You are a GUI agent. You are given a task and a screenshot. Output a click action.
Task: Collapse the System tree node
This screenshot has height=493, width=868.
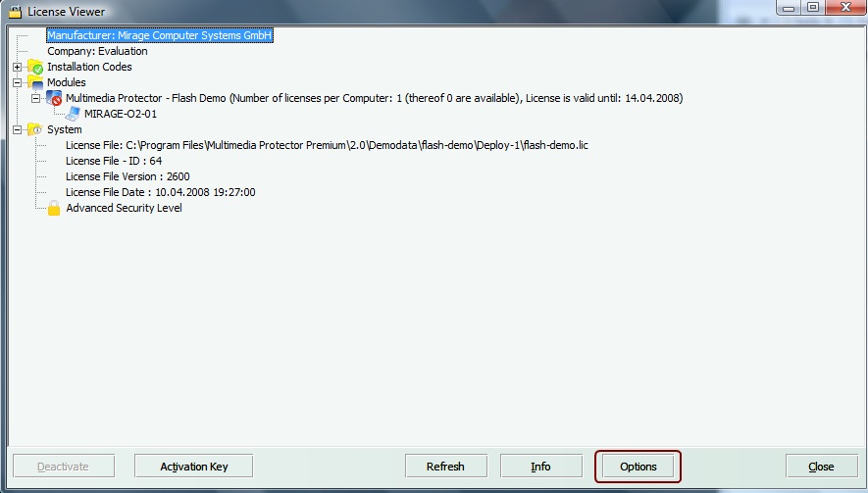[17, 129]
